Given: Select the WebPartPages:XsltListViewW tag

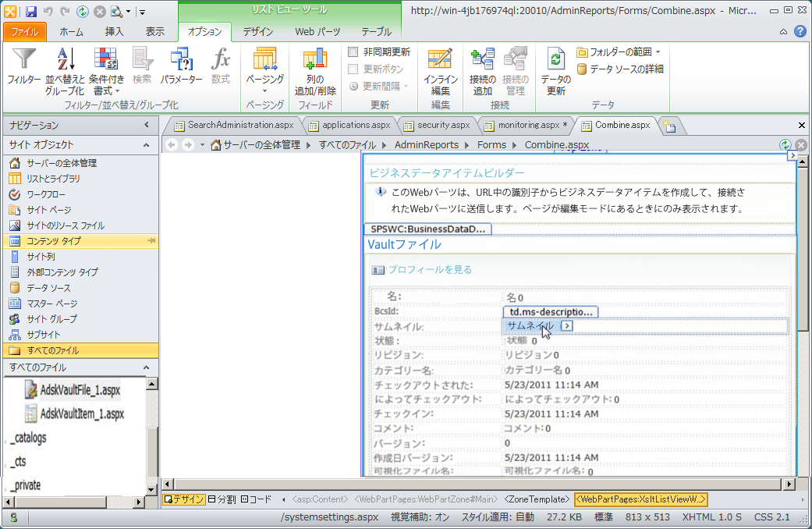Looking at the screenshot, I should coord(641,499).
